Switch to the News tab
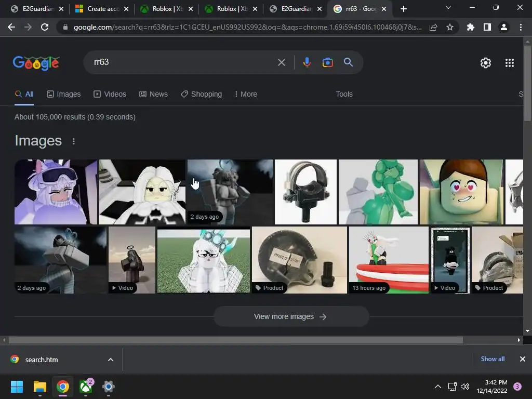Viewport: 532px width, 399px height. (x=153, y=95)
